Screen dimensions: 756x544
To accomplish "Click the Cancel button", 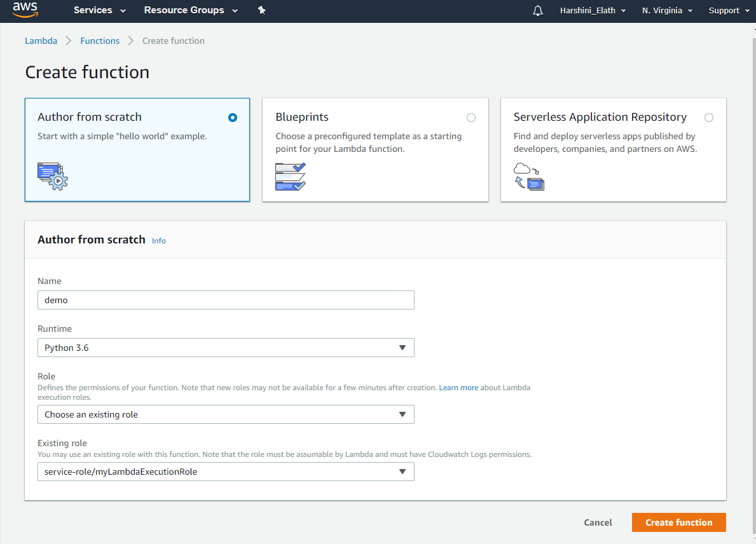I will [x=597, y=522].
